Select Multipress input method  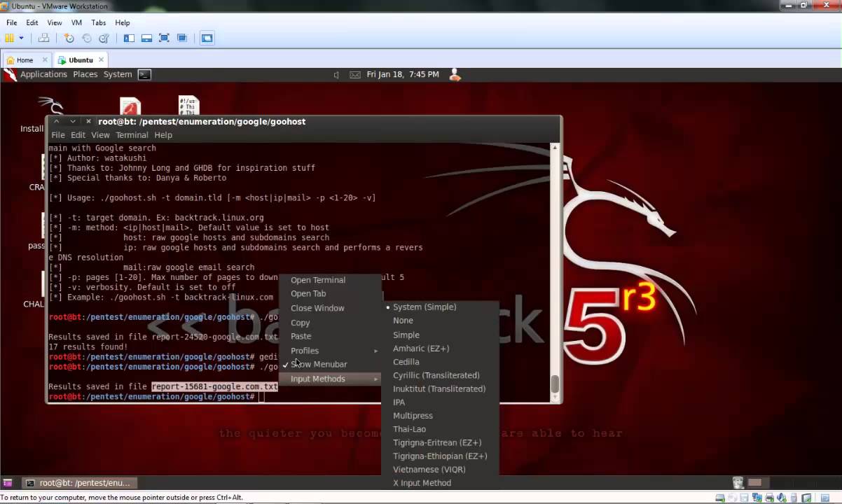[441, 415]
